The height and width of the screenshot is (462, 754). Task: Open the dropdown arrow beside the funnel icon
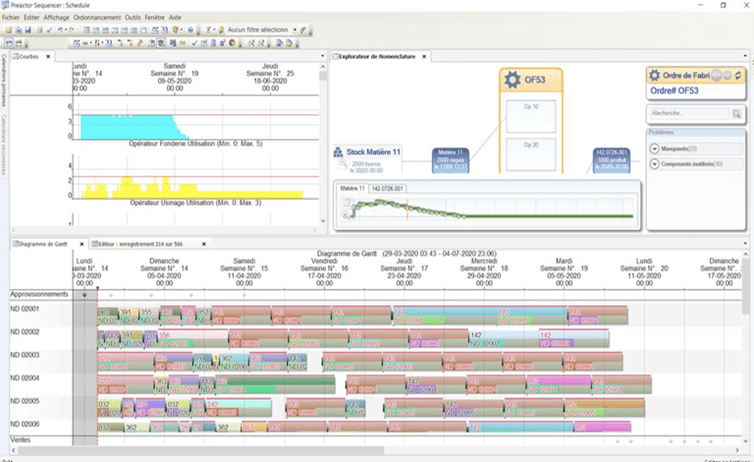214,30
